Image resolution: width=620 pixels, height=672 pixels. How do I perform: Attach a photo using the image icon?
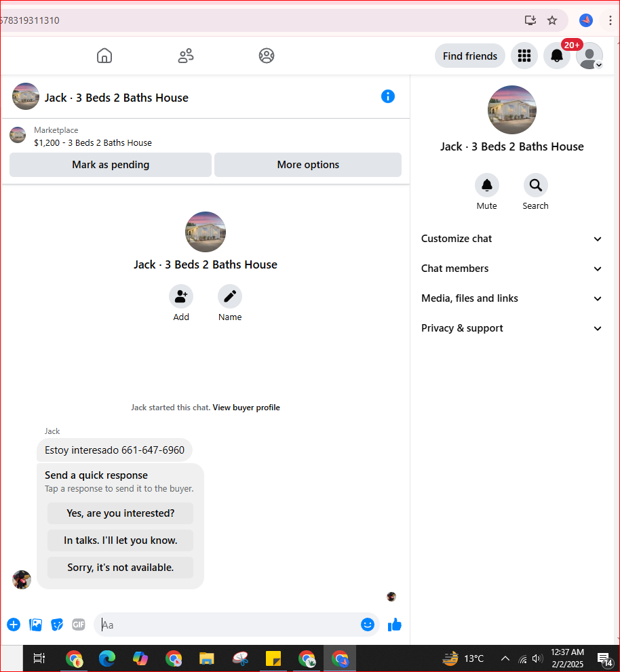[x=35, y=625]
